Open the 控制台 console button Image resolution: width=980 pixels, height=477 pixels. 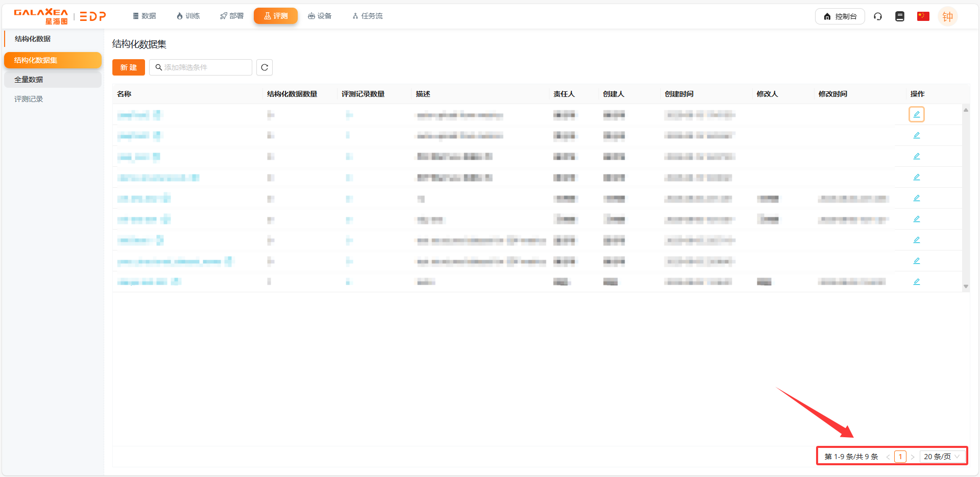tap(840, 16)
